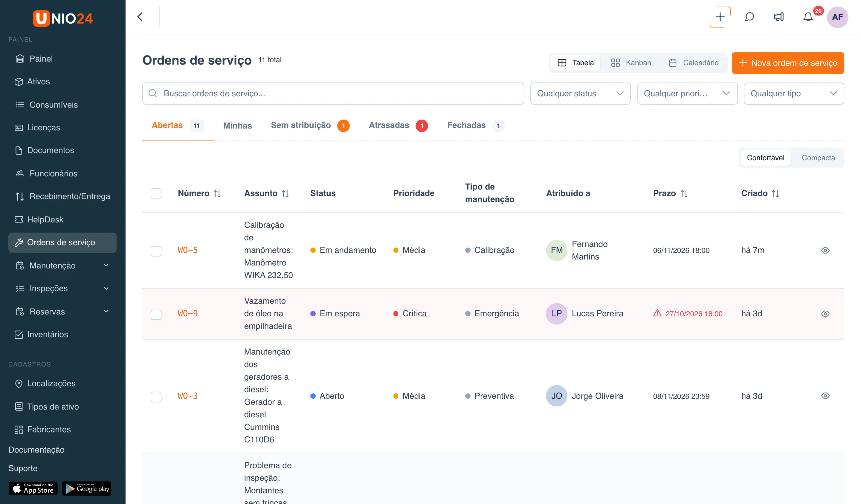Tick the select-all checkbox in table header
861x504 pixels.
point(156,193)
